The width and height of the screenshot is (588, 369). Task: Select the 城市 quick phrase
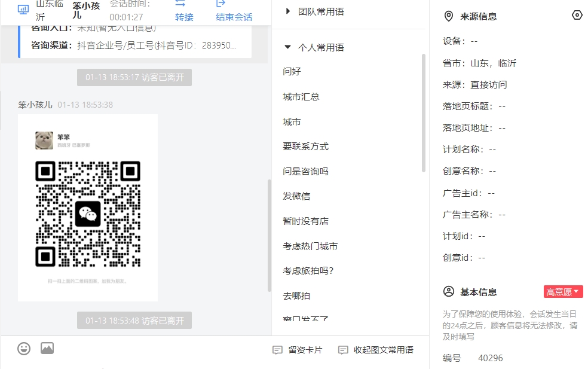point(292,122)
